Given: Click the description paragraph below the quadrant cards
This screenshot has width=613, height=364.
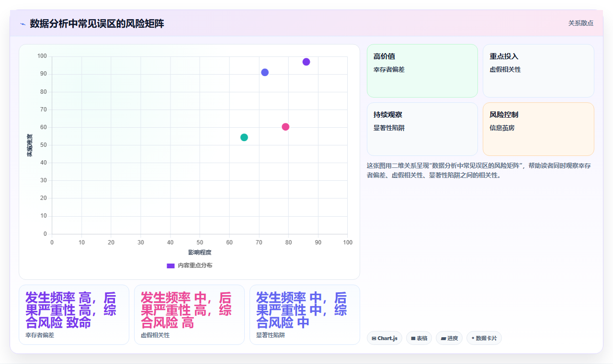Looking at the screenshot, I should (x=480, y=170).
